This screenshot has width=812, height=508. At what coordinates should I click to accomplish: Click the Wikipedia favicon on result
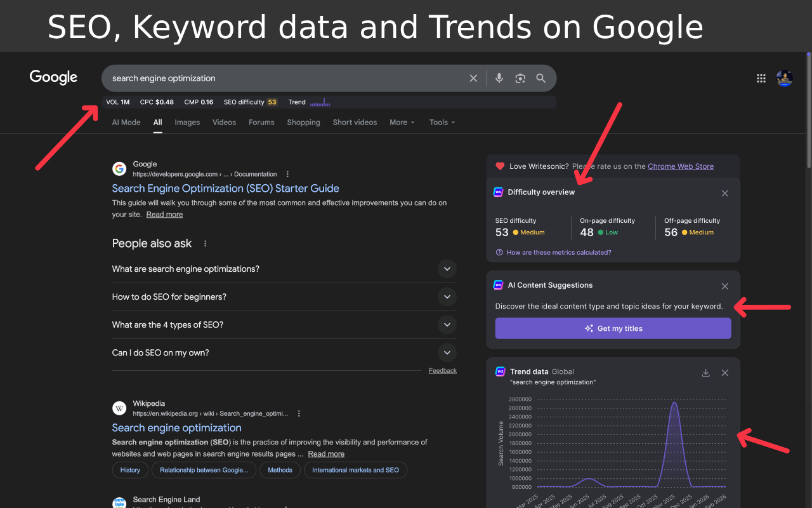point(119,408)
